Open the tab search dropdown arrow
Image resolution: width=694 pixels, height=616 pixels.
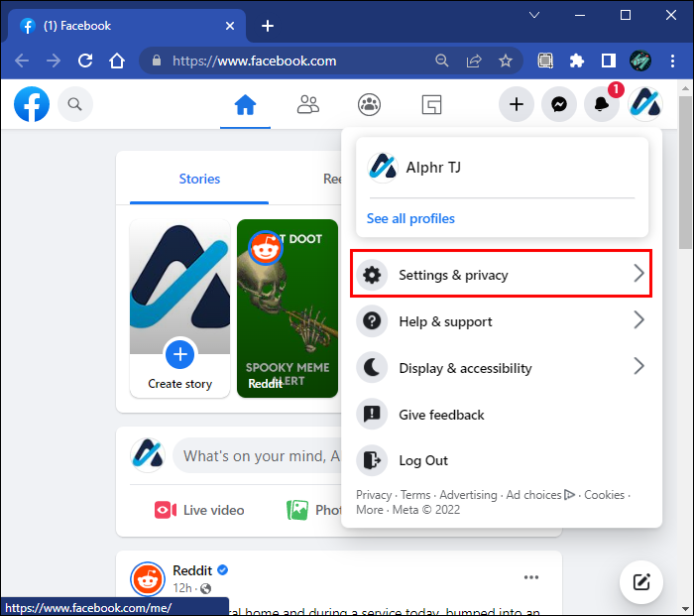click(534, 15)
